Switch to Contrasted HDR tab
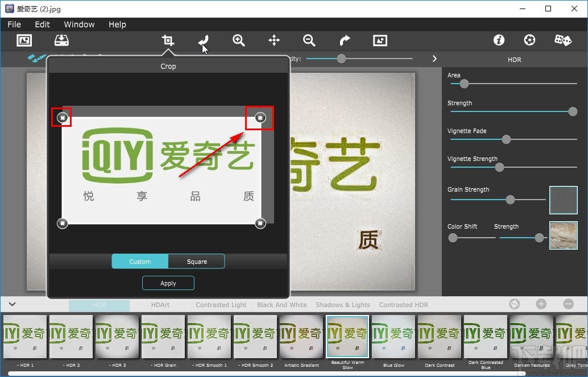This screenshot has height=377, width=588. coord(404,305)
